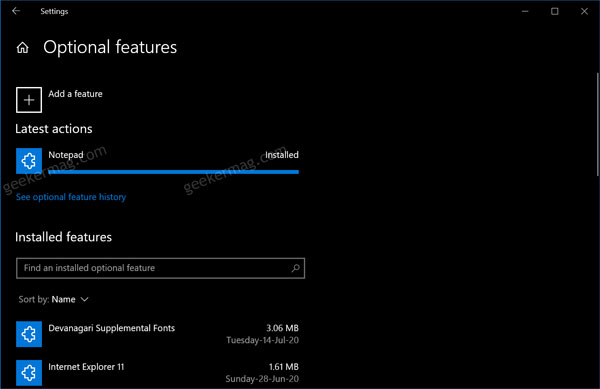Click the 1.61 MB size value
Screen dimensions: 600x389
click(x=283, y=367)
